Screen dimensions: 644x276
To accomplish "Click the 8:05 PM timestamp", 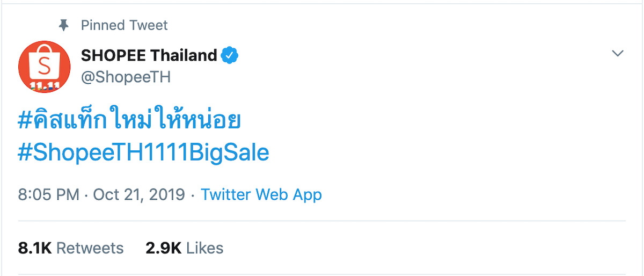I will pyautogui.click(x=48, y=194).
